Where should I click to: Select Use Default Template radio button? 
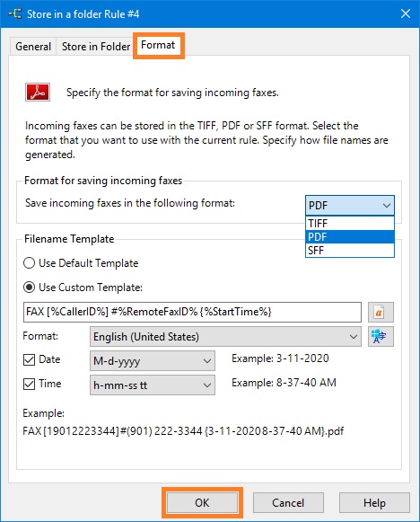(30, 263)
